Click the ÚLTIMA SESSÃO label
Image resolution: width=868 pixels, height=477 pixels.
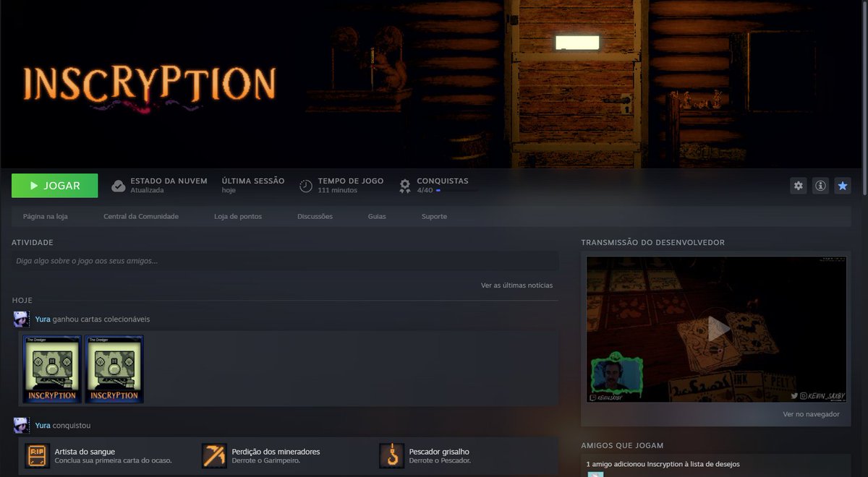point(253,181)
